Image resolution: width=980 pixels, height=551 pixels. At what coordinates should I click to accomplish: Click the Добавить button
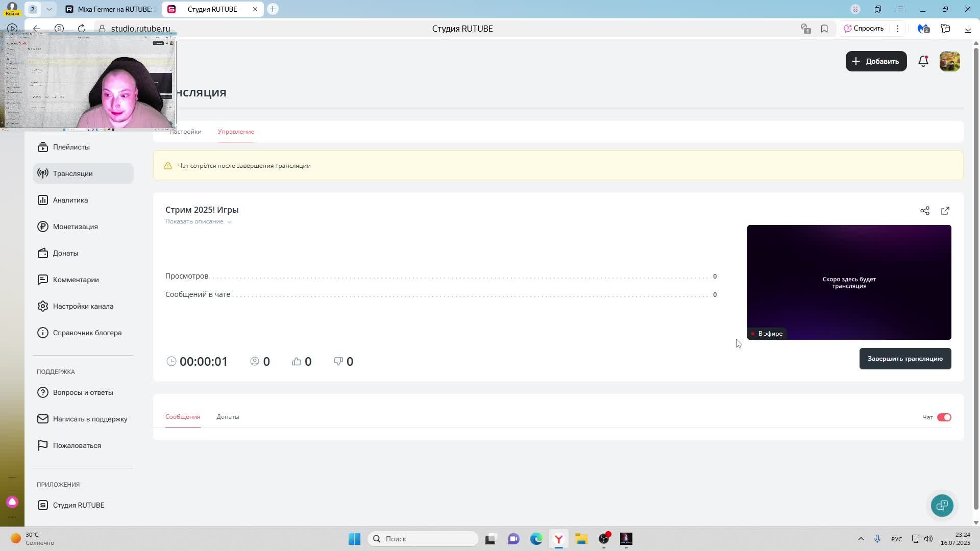click(x=876, y=61)
